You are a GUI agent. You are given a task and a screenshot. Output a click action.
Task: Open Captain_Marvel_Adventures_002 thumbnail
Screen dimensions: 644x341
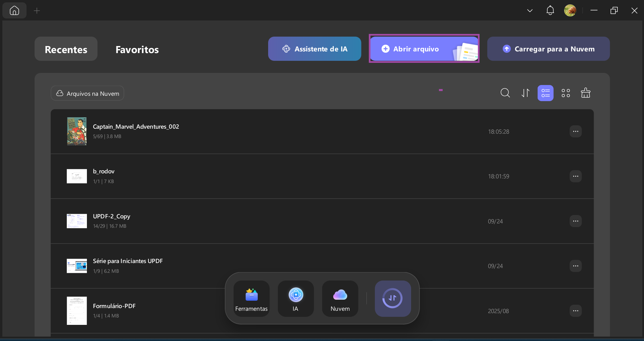coord(77,131)
